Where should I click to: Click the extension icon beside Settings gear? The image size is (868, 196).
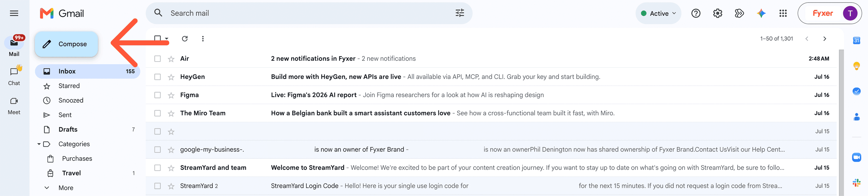tap(739, 13)
